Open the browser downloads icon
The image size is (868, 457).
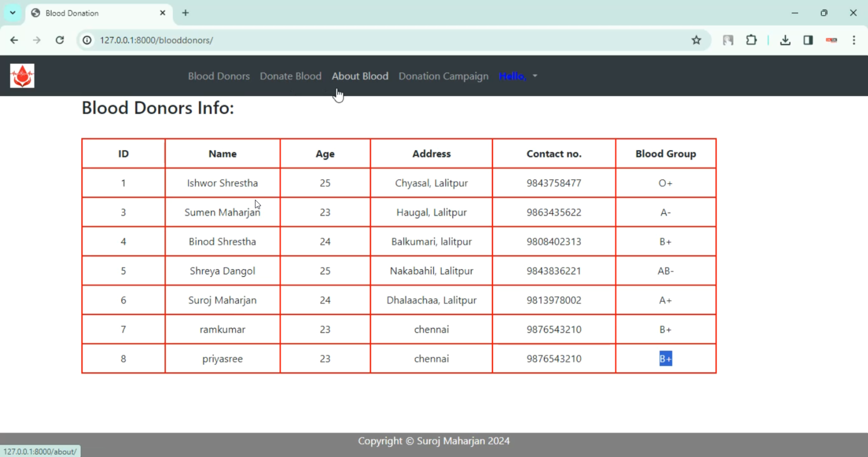[x=785, y=40]
